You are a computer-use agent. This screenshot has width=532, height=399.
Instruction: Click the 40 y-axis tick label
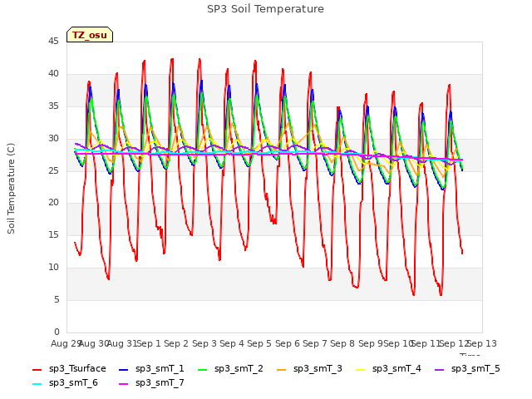point(53,73)
